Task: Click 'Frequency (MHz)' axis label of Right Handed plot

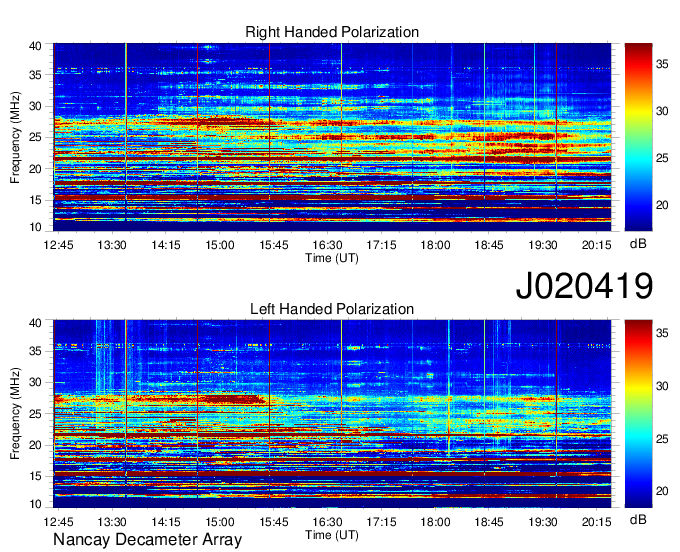Action: 15,137
